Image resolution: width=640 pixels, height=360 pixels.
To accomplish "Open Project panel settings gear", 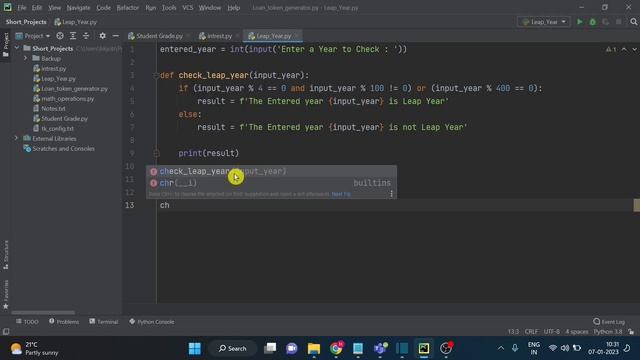I will coord(102,36).
